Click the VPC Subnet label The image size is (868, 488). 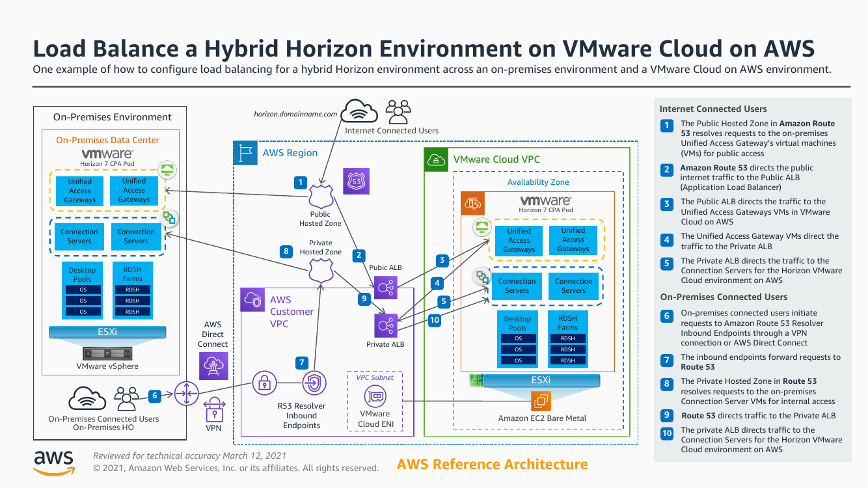point(375,377)
